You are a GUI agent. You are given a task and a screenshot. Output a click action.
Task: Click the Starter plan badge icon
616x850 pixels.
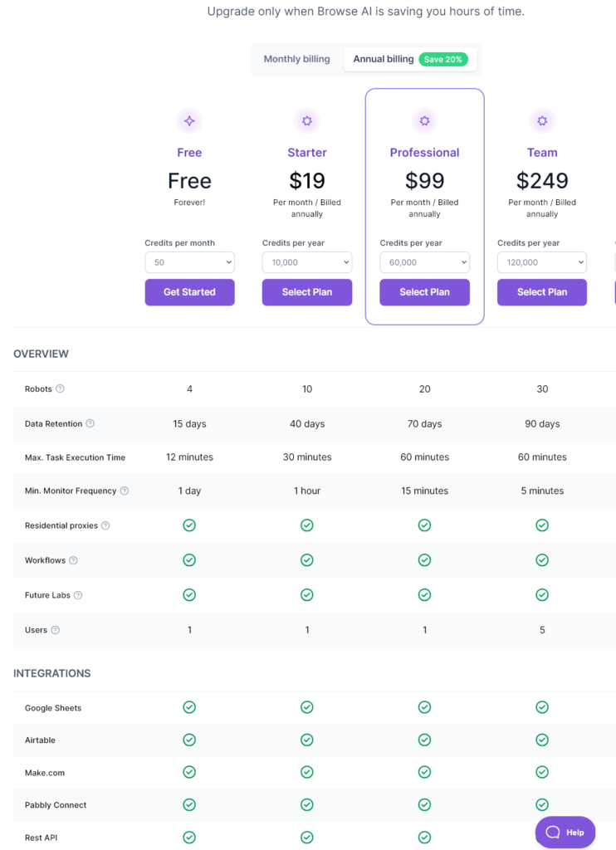307,121
